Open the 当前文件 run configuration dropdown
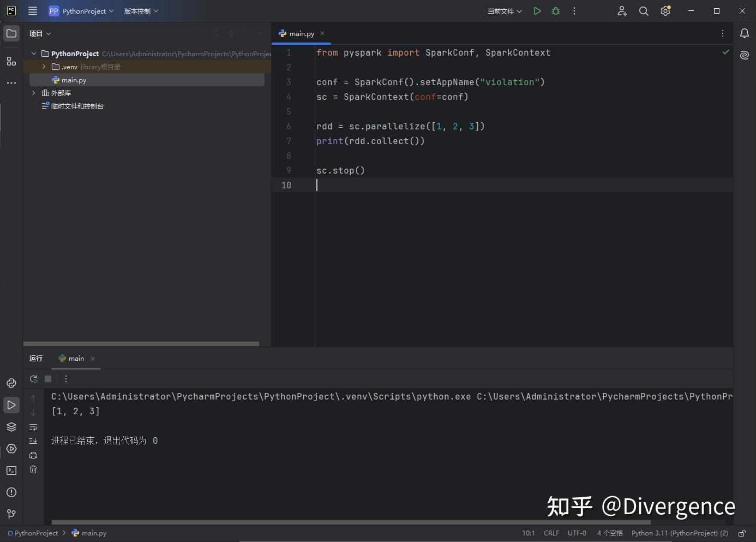Viewport: 756px width, 542px height. [x=503, y=11]
